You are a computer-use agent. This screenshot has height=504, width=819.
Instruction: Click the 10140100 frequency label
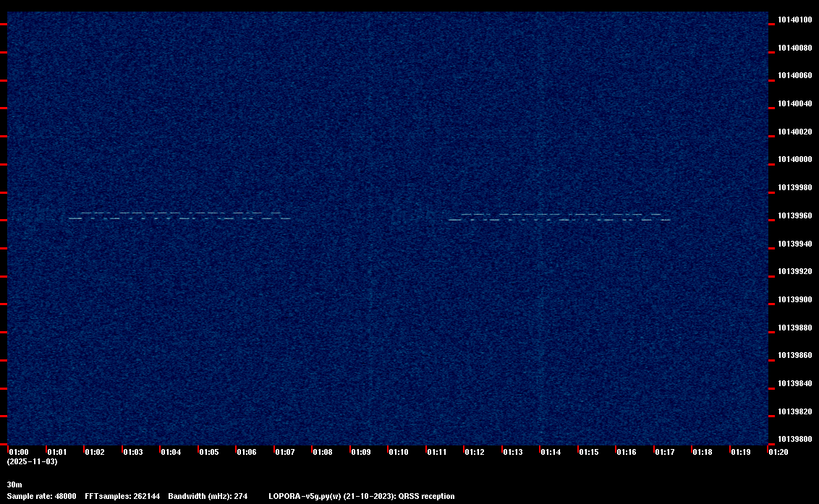pos(795,20)
